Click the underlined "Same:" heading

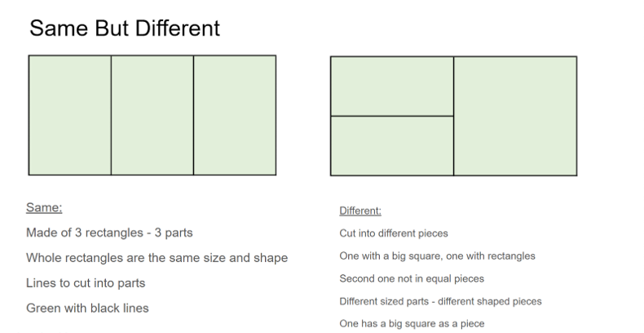tap(44, 207)
